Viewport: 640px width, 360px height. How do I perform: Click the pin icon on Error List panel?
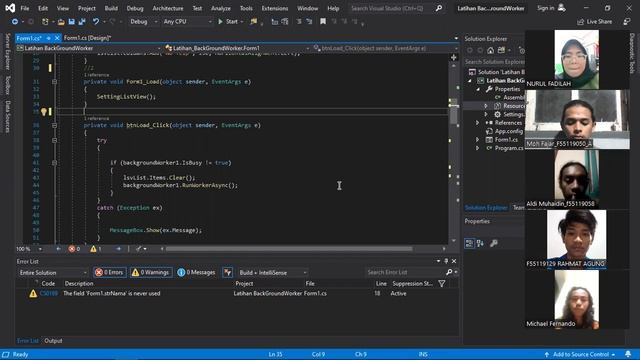click(446, 261)
